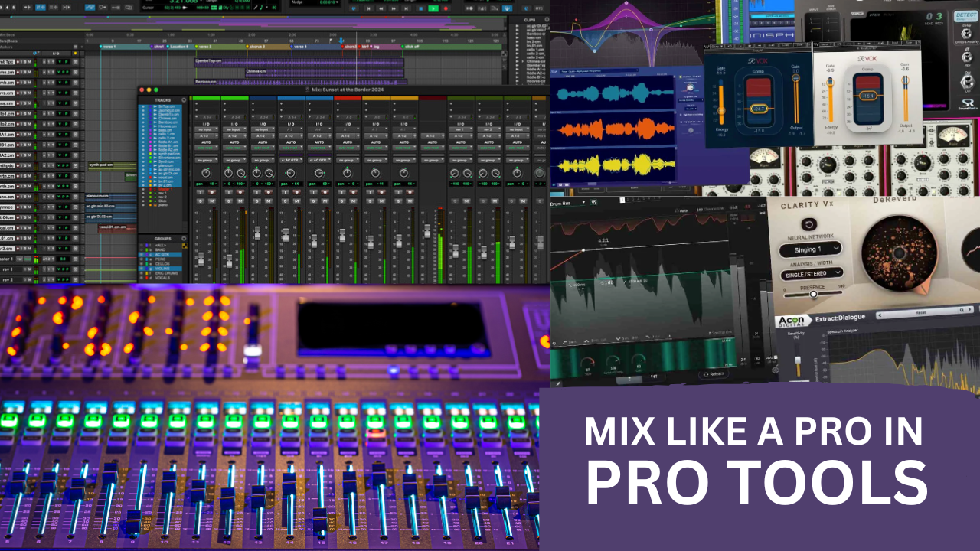
Task: Click the Stop button in the transport bar
Action: click(x=422, y=8)
